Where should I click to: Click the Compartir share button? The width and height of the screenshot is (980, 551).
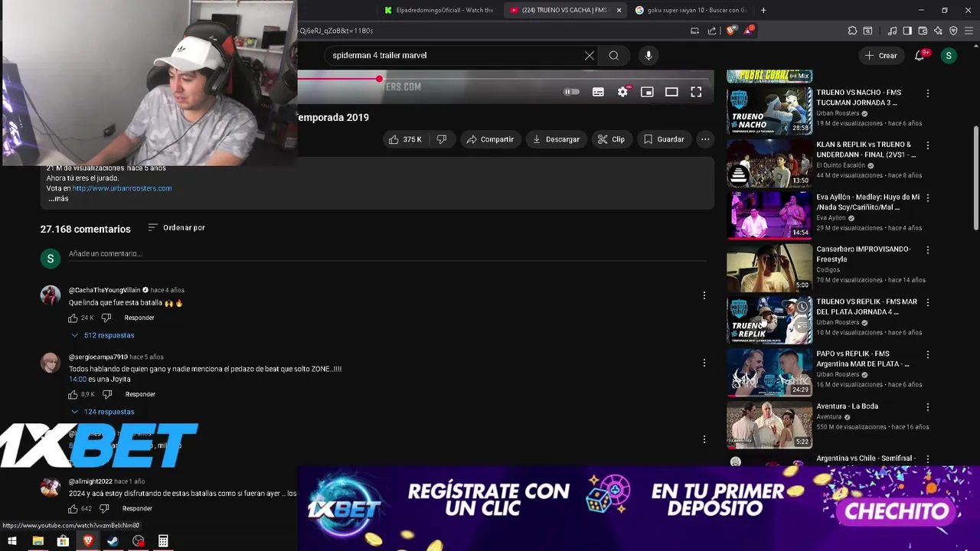(x=490, y=139)
